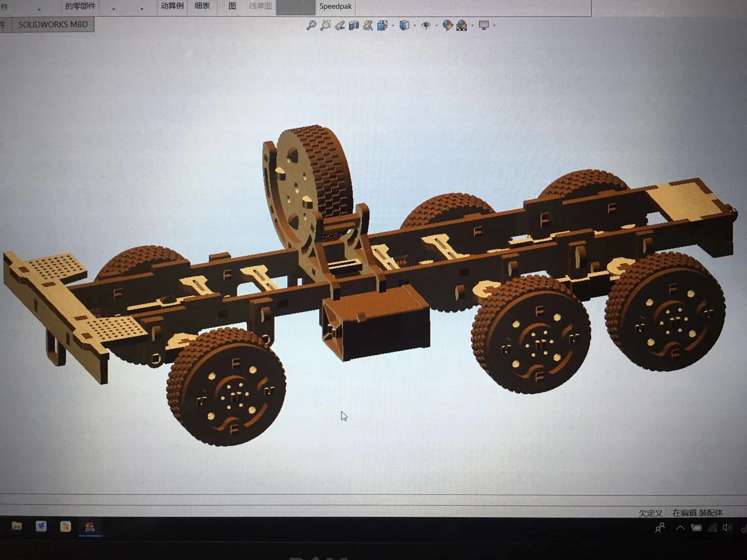
Task: Click the Edit Appearance globe icon
Action: click(x=447, y=25)
